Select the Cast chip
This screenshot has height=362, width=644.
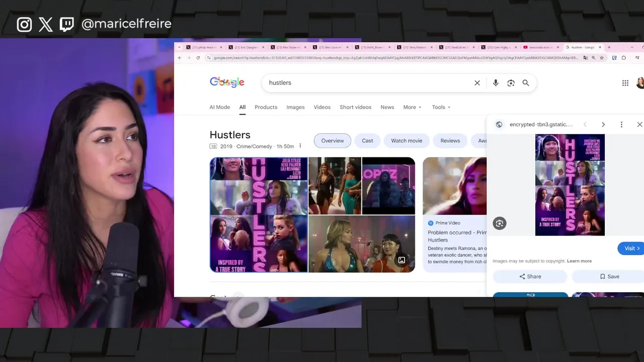(367, 141)
